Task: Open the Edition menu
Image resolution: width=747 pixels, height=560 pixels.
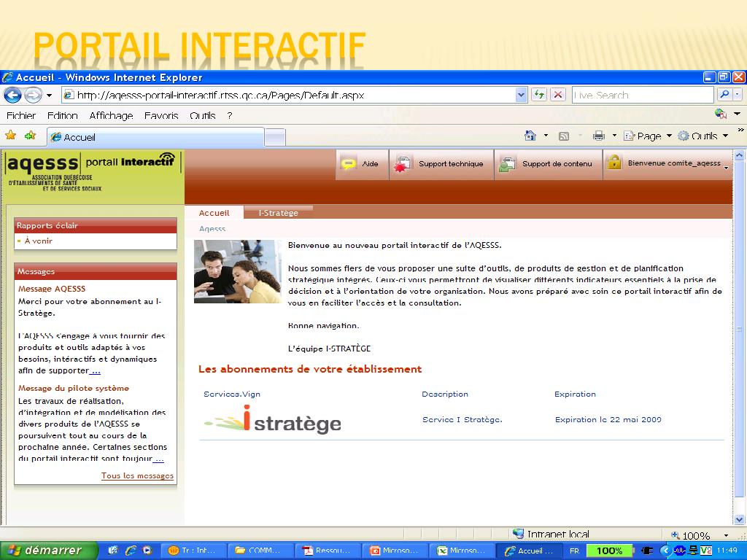Action: (63, 116)
